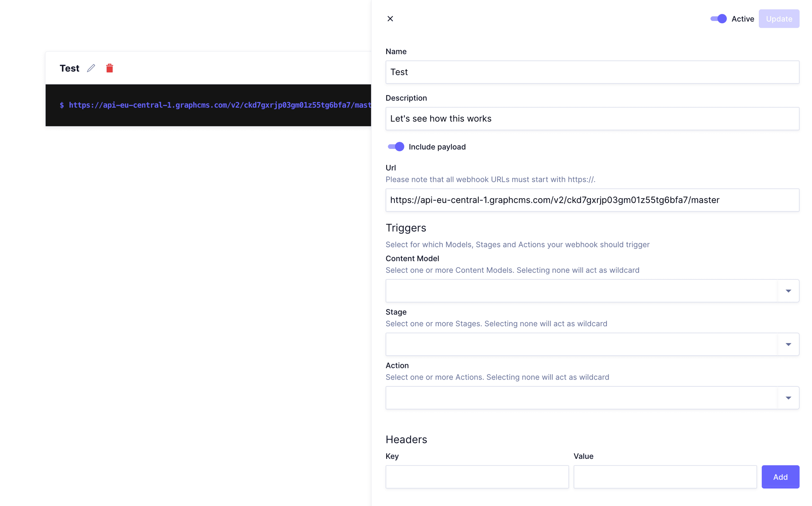This screenshot has width=812, height=506.
Task: Expand the Stage dropdown arrow
Action: click(x=788, y=344)
